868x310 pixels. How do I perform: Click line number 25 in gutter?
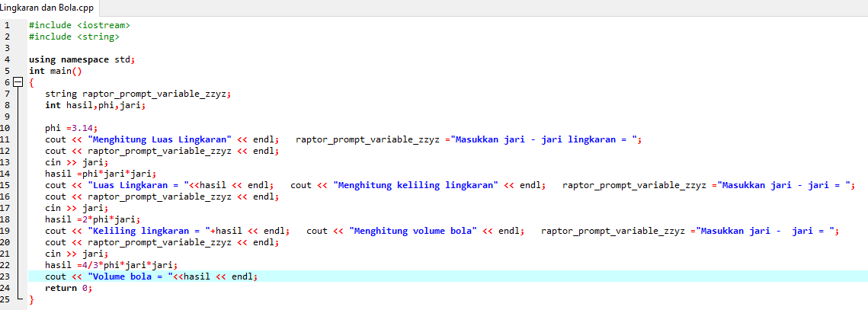point(7,299)
